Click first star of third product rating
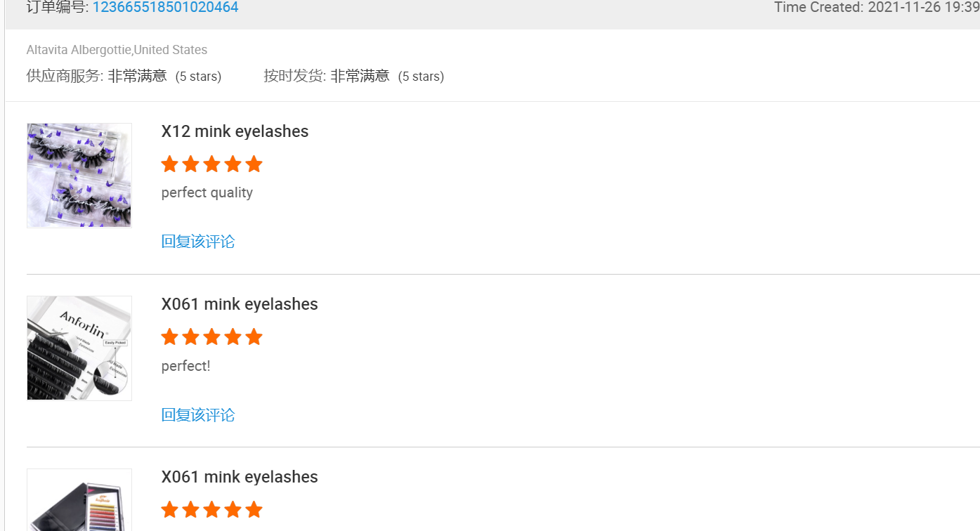This screenshot has height=531, width=980. pos(169,510)
